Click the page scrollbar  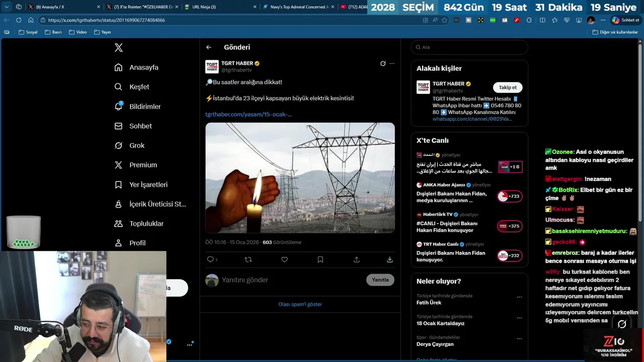(641, 132)
